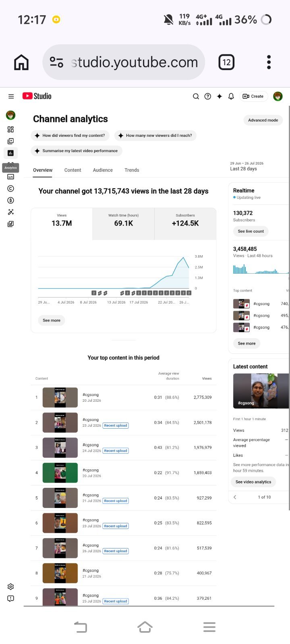The width and height of the screenshot is (290, 644).
Task: Click See live count
Action: pos(251,231)
